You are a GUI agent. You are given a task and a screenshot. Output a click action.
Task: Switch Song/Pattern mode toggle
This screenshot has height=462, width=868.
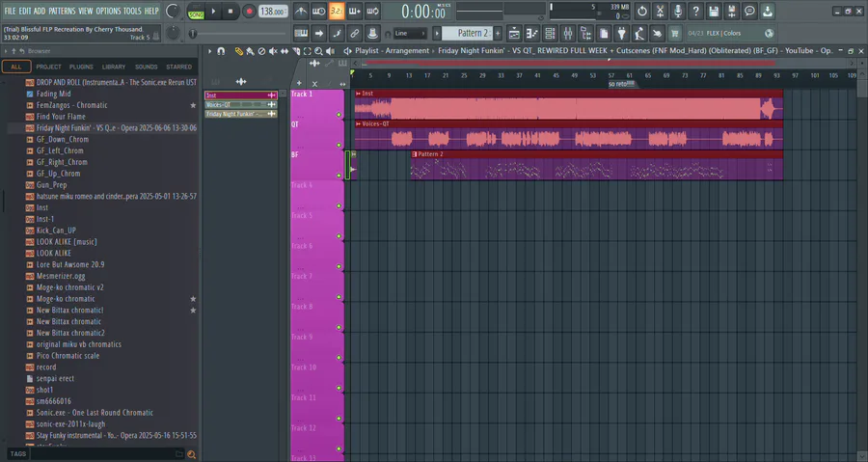196,12
